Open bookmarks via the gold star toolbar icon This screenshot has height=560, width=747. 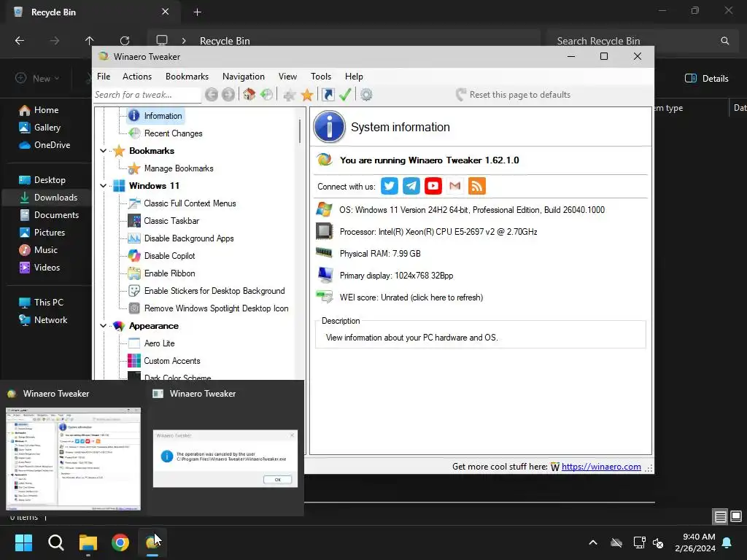pyautogui.click(x=307, y=95)
